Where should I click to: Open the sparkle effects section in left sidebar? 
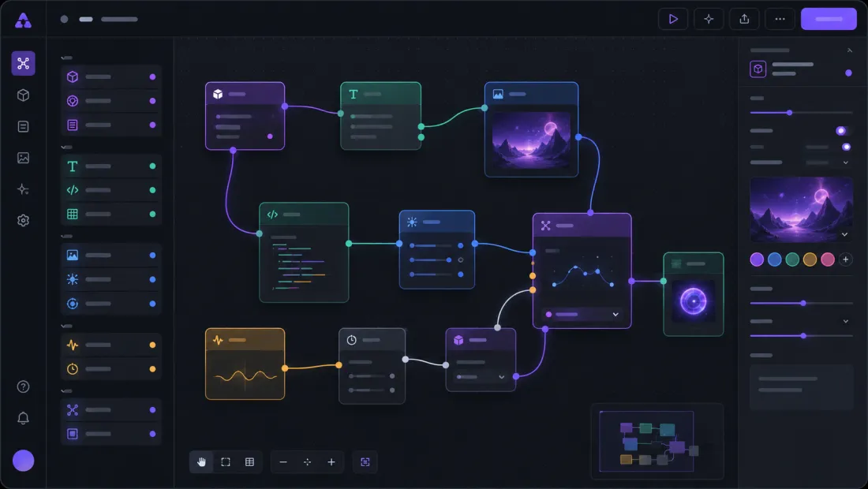(x=23, y=189)
